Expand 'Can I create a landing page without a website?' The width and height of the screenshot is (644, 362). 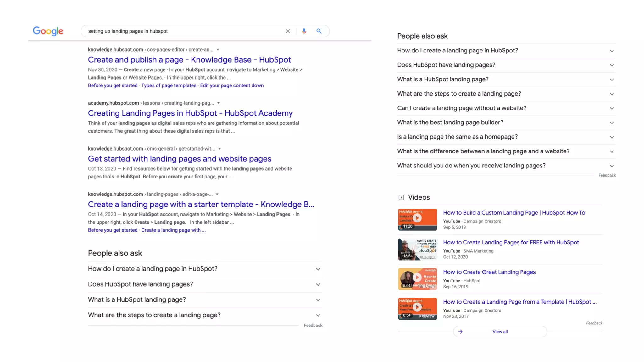tap(612, 108)
